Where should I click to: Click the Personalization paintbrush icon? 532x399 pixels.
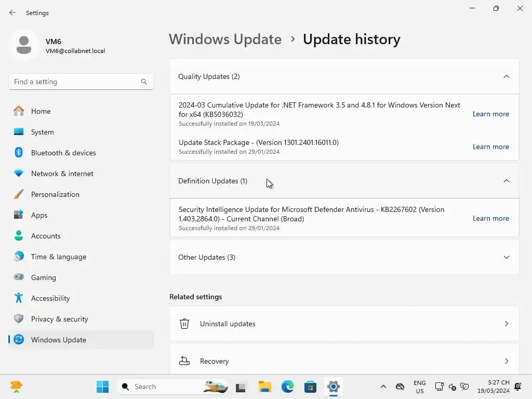click(19, 194)
